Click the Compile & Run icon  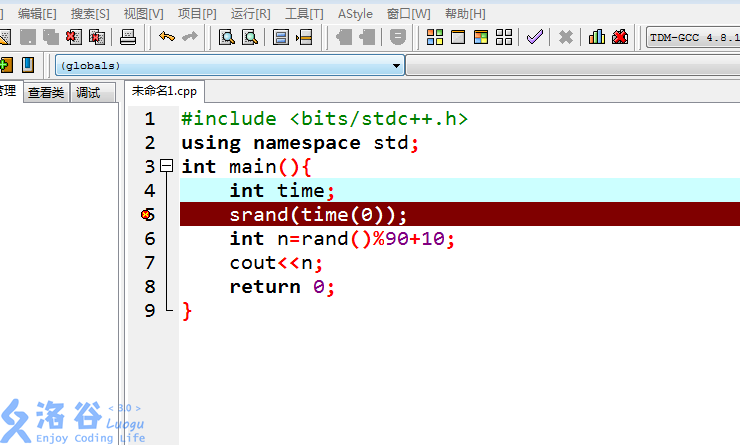click(481, 38)
